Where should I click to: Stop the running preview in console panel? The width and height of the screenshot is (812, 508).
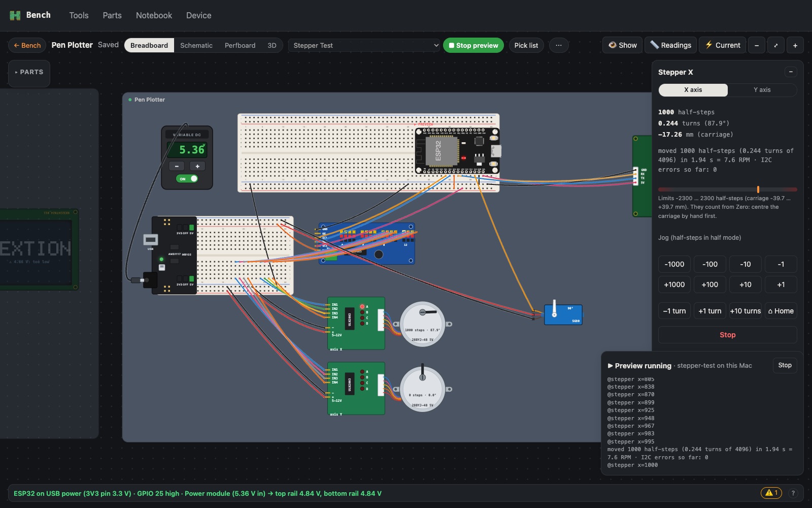point(785,365)
